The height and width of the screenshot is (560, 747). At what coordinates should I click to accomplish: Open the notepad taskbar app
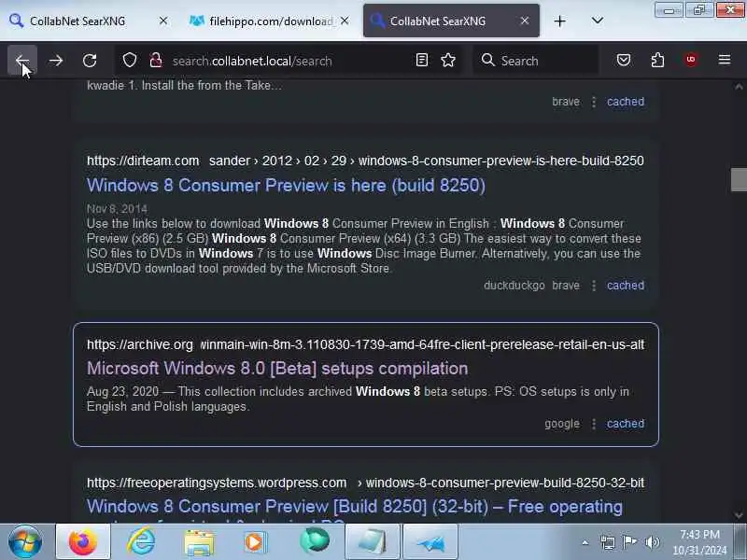[372, 541]
